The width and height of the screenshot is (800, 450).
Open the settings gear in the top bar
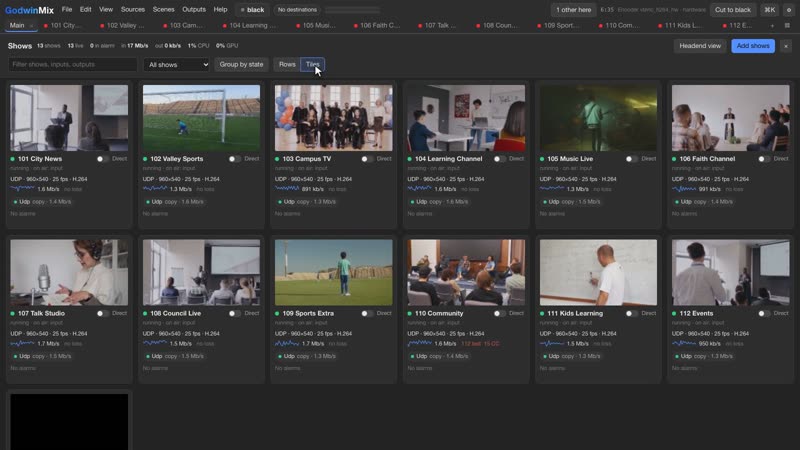point(789,10)
